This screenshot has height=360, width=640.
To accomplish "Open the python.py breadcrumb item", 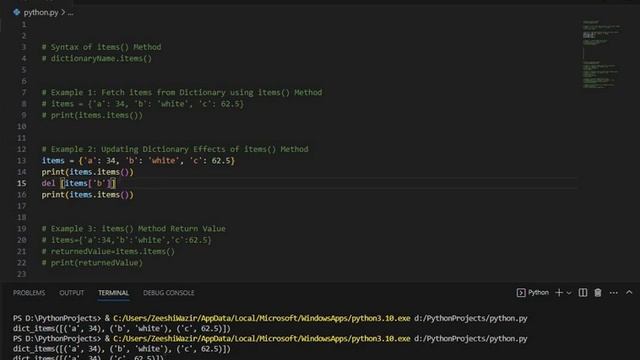I will (41, 12).
